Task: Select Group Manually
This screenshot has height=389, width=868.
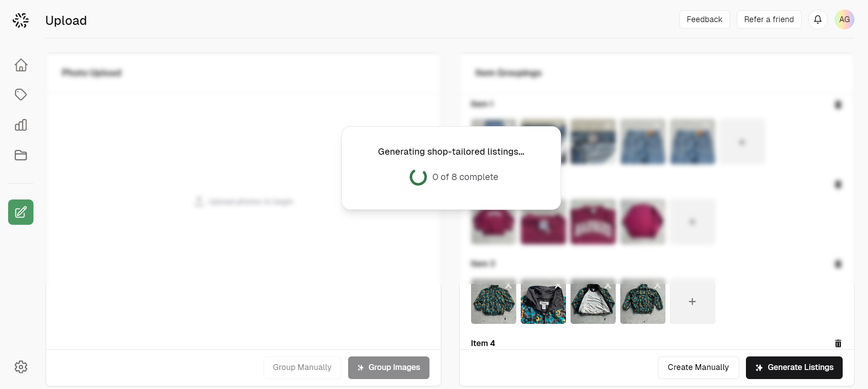Action: [x=302, y=367]
